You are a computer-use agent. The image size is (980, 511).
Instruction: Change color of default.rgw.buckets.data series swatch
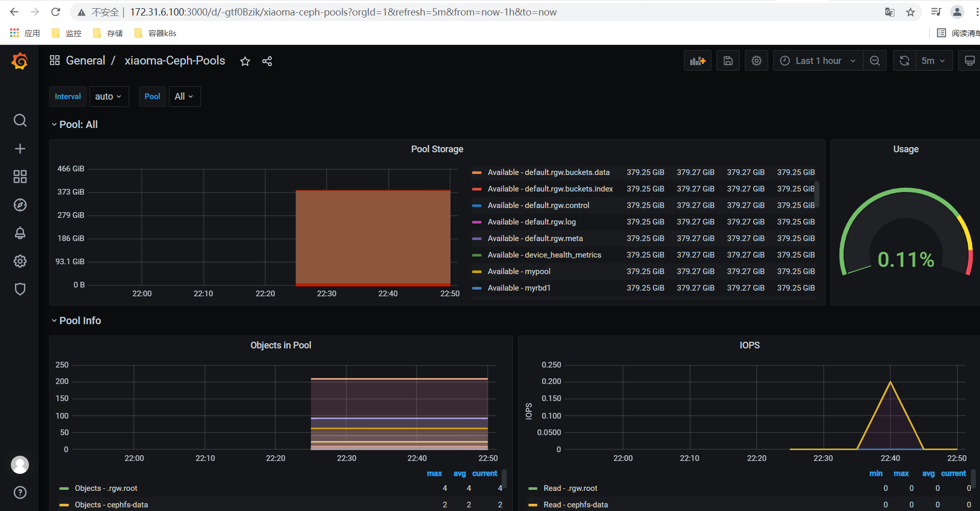(x=477, y=172)
